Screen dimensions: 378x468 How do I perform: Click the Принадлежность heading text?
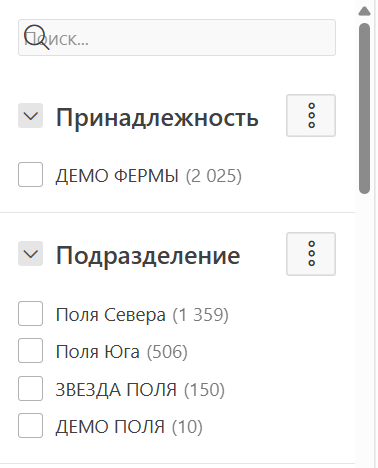(x=157, y=117)
